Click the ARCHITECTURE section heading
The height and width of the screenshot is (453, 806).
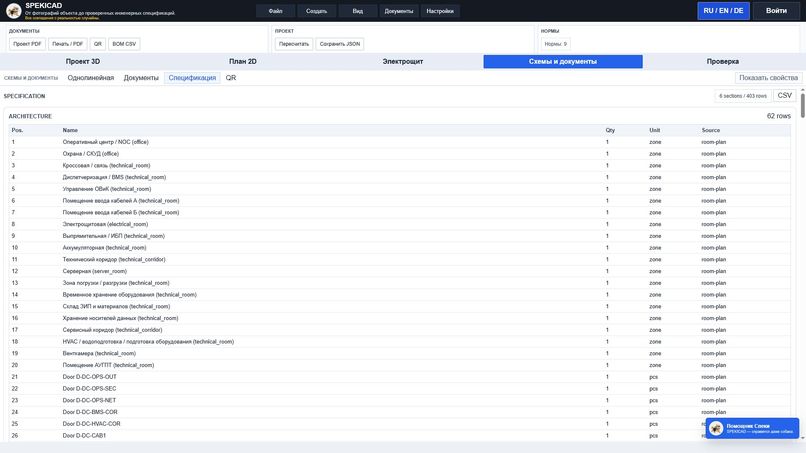(x=30, y=117)
